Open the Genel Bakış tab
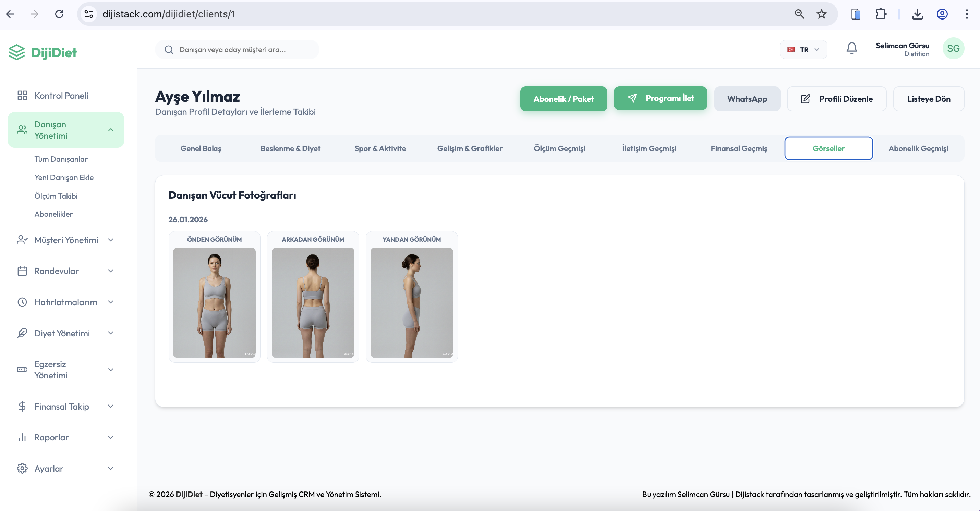The width and height of the screenshot is (980, 511). (201, 148)
